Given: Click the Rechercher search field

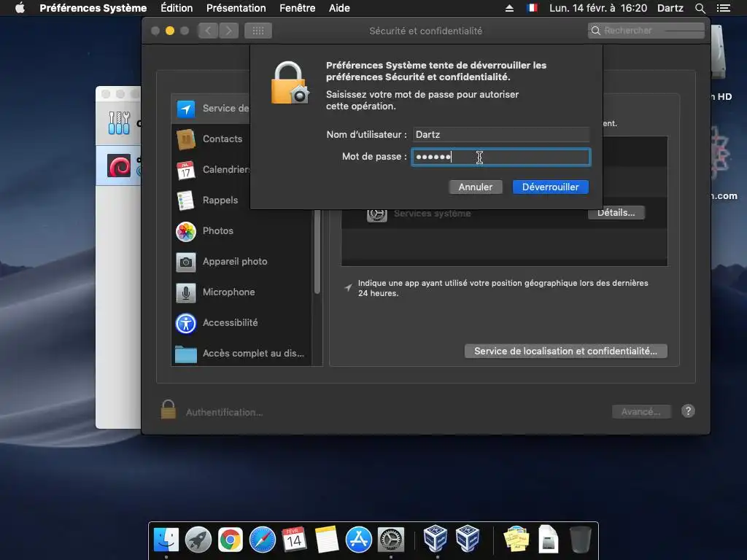Looking at the screenshot, I should [x=646, y=31].
